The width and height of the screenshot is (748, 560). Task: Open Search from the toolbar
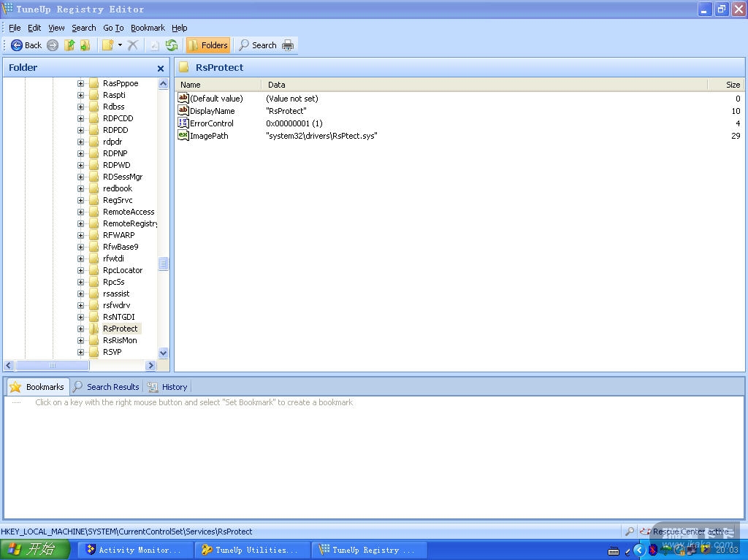coord(258,45)
